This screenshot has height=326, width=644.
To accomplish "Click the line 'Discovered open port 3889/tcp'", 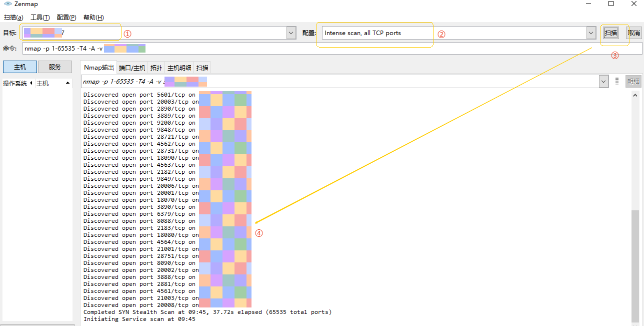I will coord(139,116).
